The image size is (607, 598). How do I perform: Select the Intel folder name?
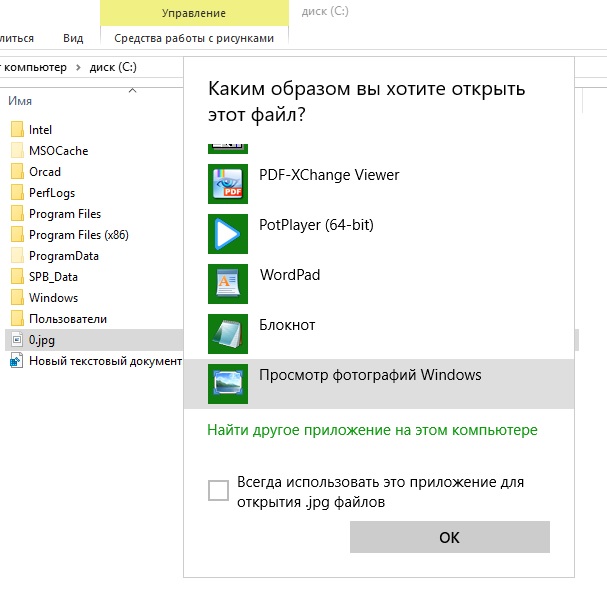point(40,130)
